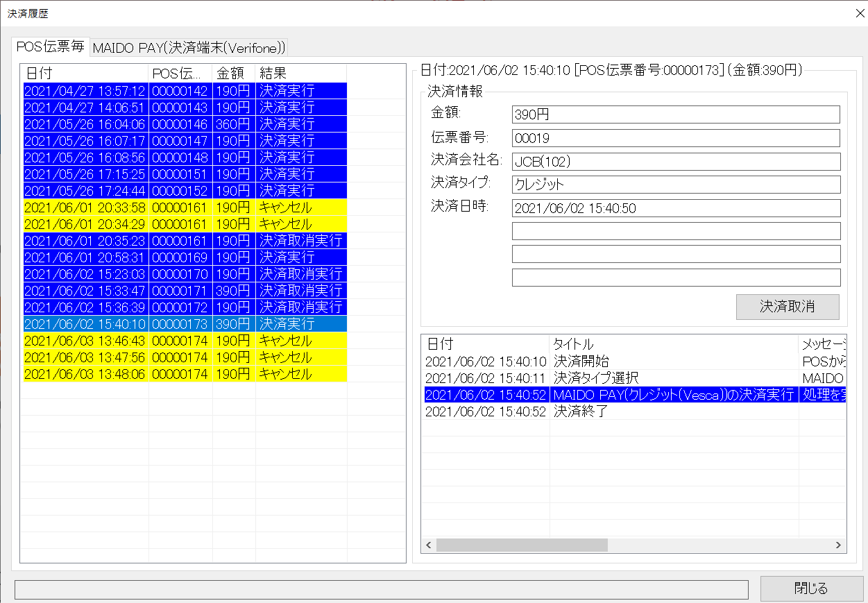Select row 2021/06/02 15:33:47 for 390円
The width and height of the screenshot is (868, 603).
[185, 291]
